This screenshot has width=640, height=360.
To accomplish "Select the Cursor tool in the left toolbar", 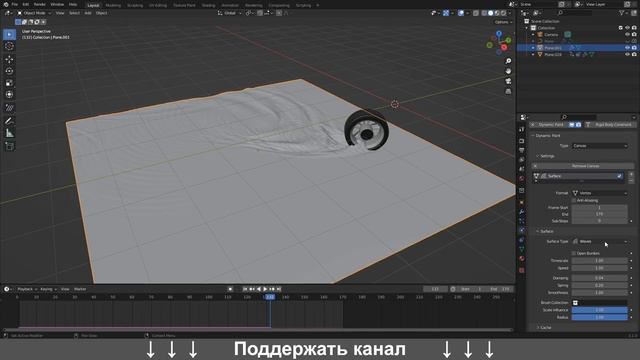I will coord(9,46).
